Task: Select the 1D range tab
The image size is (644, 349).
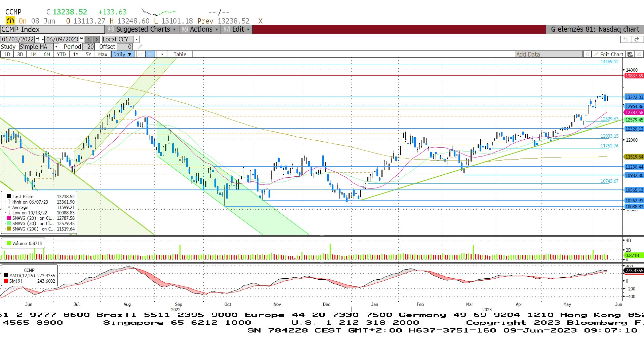Action: (7, 54)
